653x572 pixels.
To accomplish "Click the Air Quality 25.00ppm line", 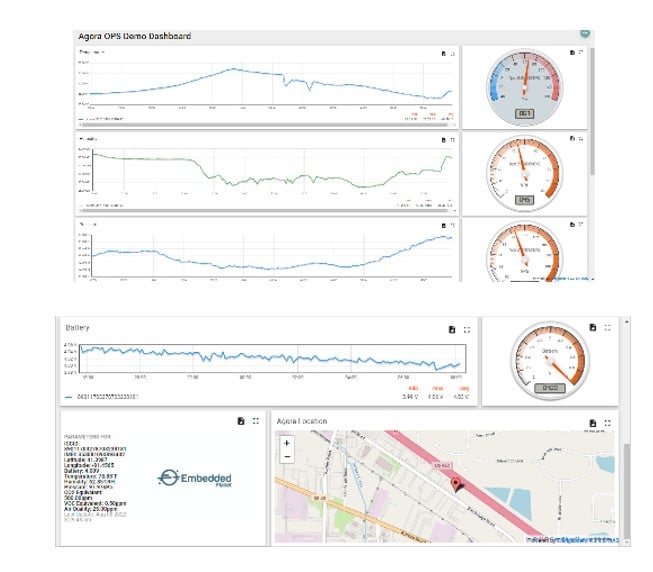I will click(x=90, y=509).
